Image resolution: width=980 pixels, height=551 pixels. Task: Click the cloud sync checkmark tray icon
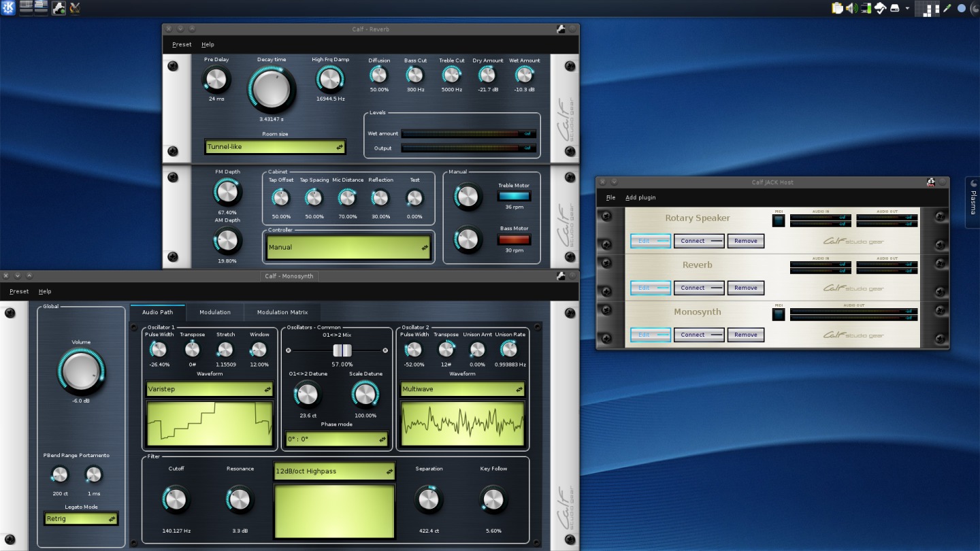[880, 8]
